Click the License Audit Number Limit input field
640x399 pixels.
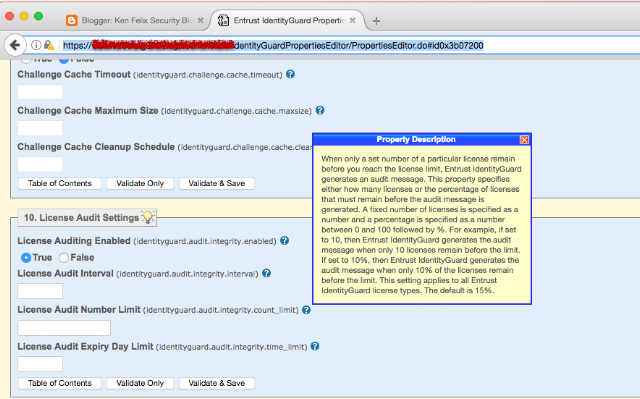point(64,328)
